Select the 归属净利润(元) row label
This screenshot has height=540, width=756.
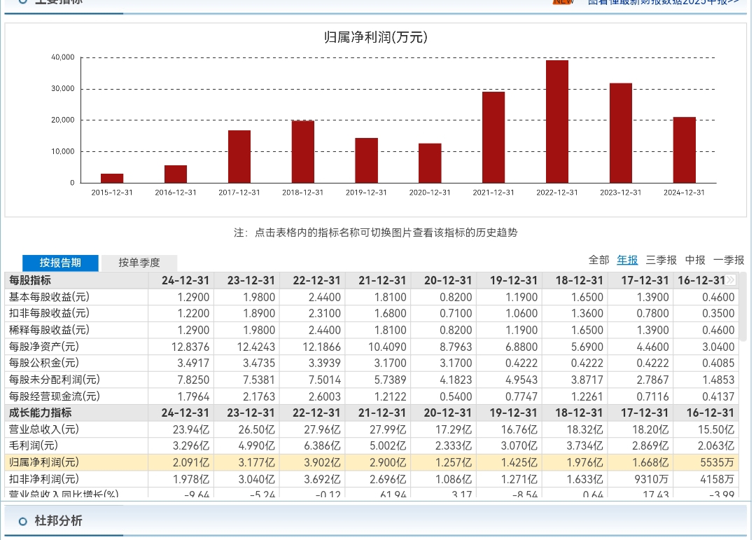point(44,462)
